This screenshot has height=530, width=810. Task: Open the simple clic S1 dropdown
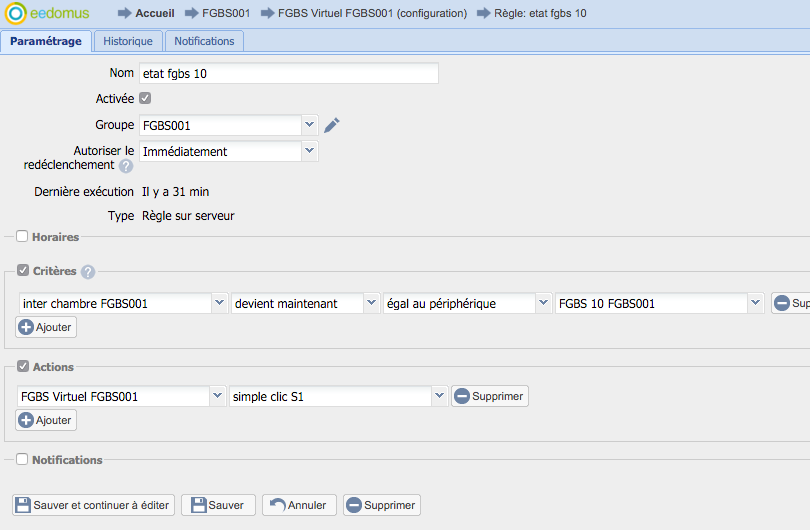click(x=439, y=396)
